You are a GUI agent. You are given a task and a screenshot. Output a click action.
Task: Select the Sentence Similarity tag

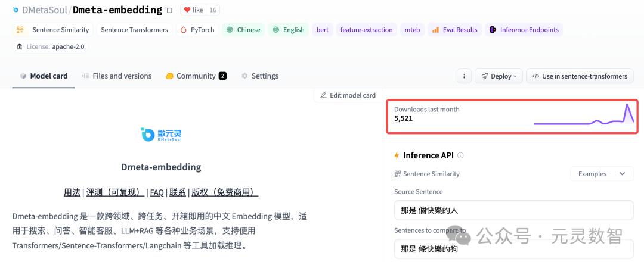point(53,30)
